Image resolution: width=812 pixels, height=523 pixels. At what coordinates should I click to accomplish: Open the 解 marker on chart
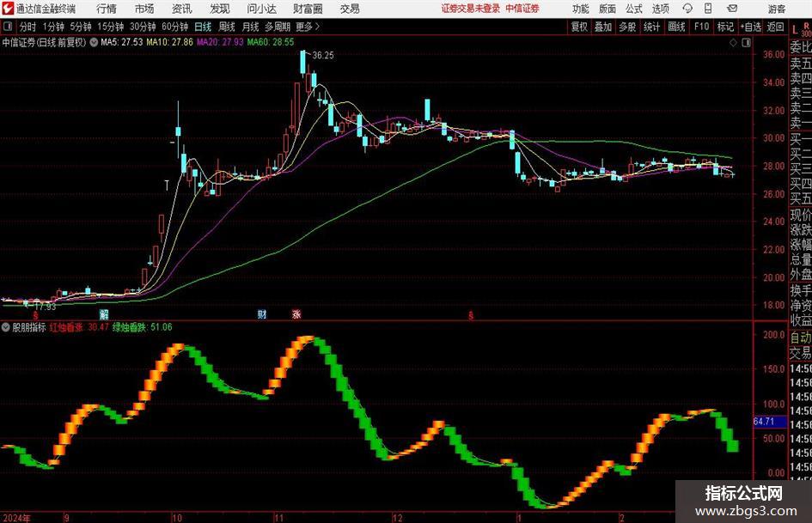pyautogui.click(x=104, y=314)
